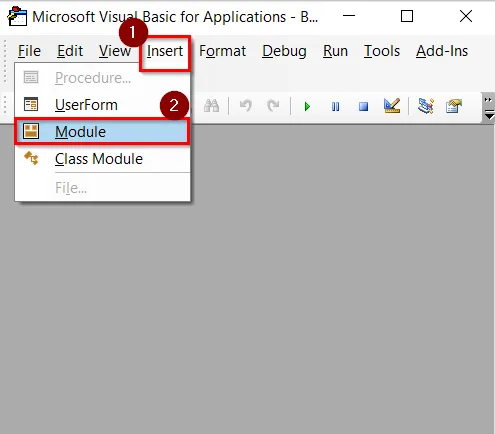Open the Debug menu
The image size is (495, 434).
(x=284, y=51)
